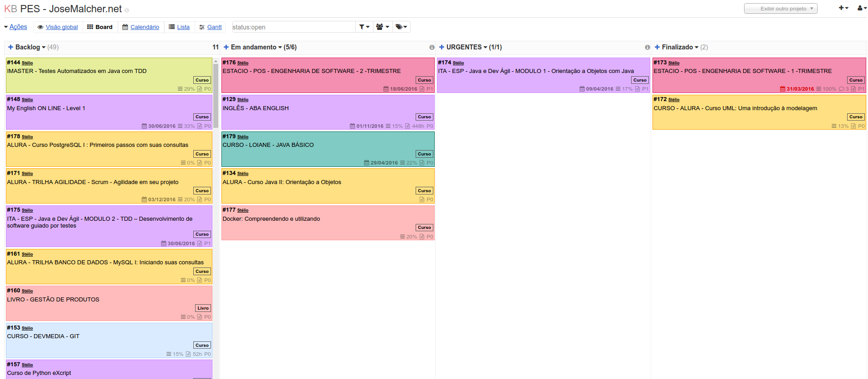Open the KB logo home link
868x379 pixels.
[10, 9]
